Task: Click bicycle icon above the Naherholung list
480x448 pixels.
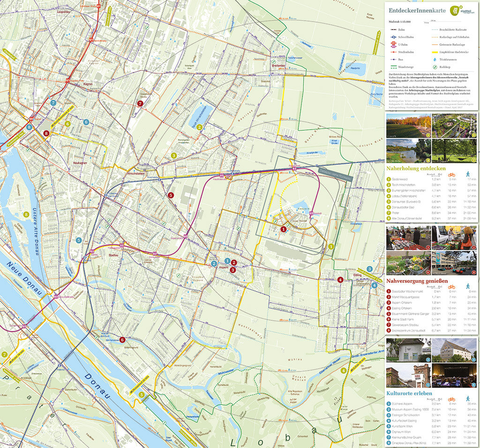Action: pos(451,175)
